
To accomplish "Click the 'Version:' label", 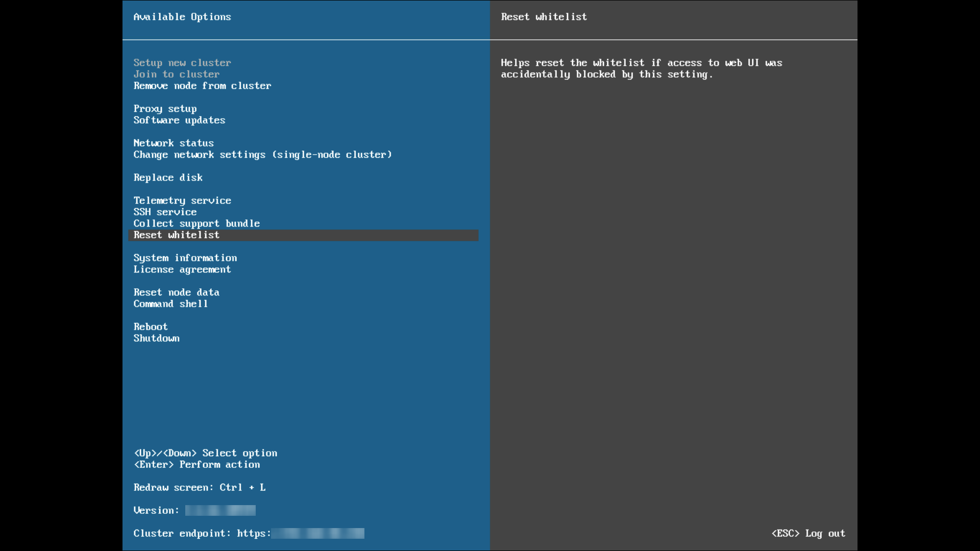I will [x=156, y=511].
